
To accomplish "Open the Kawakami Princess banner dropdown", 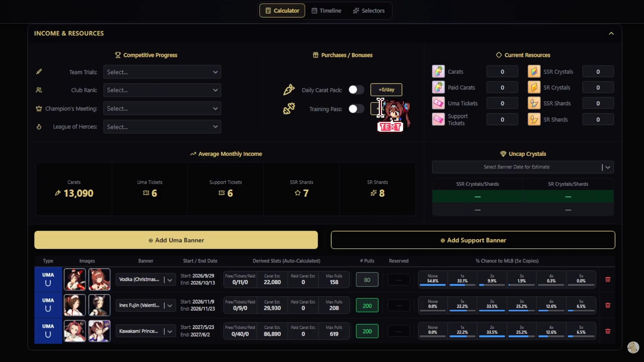I will [x=146, y=331].
